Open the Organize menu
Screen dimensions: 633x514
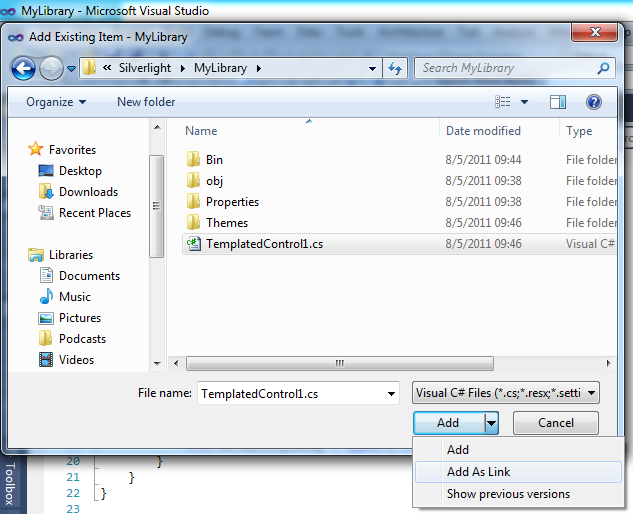pos(56,102)
